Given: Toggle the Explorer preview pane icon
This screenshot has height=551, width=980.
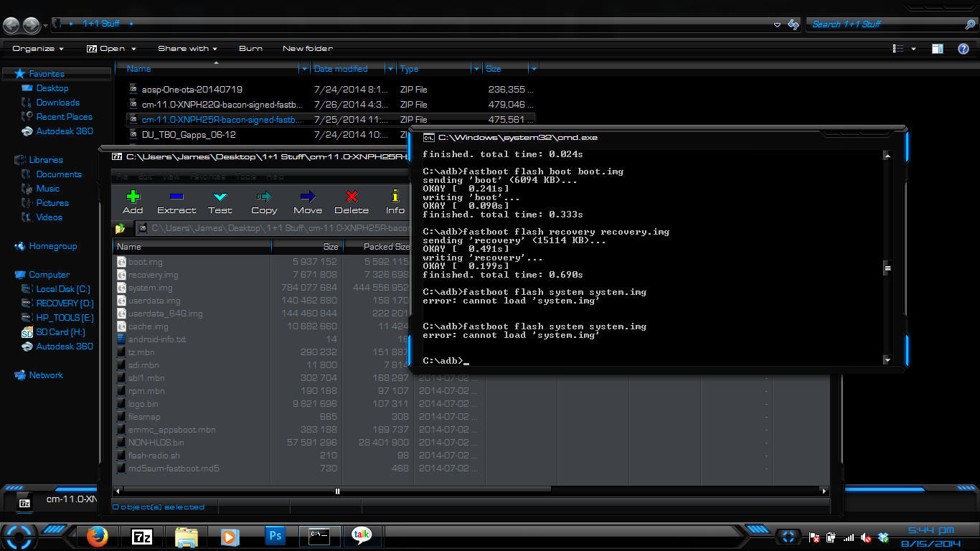Looking at the screenshot, I should pos(938,49).
